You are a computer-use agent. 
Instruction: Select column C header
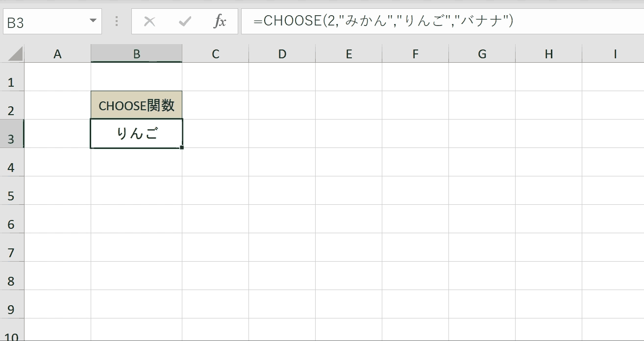[x=215, y=54]
